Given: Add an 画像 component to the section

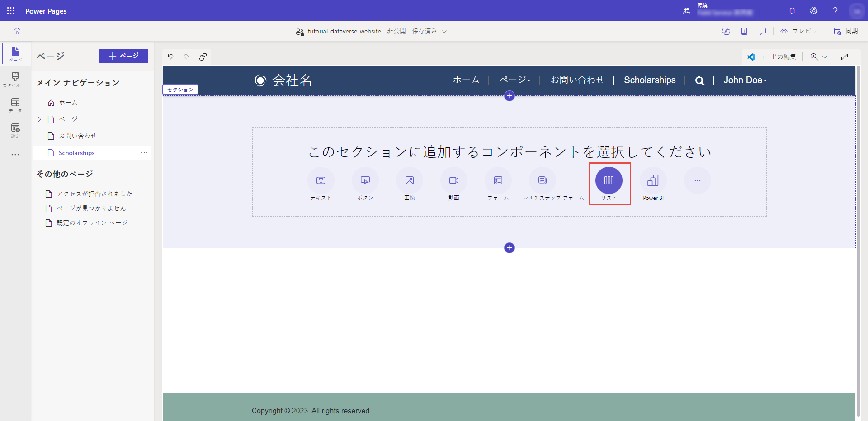Looking at the screenshot, I should click(410, 180).
